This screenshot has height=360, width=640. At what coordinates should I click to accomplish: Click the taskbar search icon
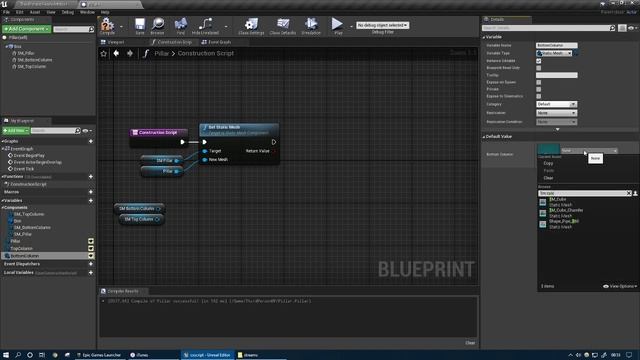tap(18, 355)
